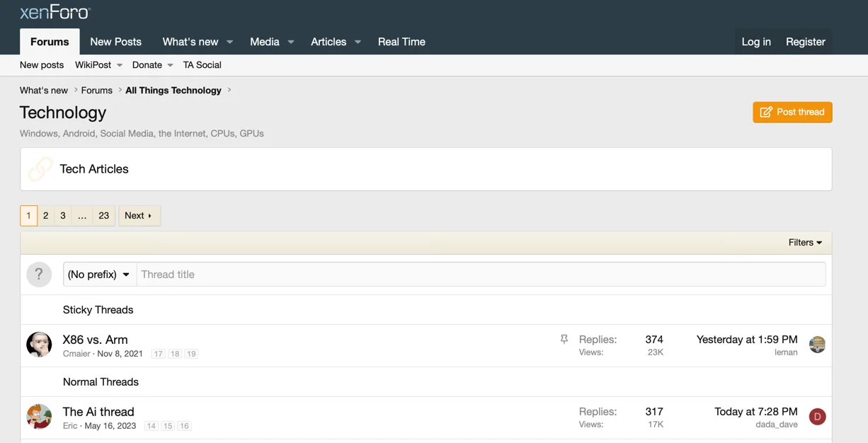Open the (No prefix) dropdown
Image resolution: width=868 pixels, height=443 pixels.
99,275
